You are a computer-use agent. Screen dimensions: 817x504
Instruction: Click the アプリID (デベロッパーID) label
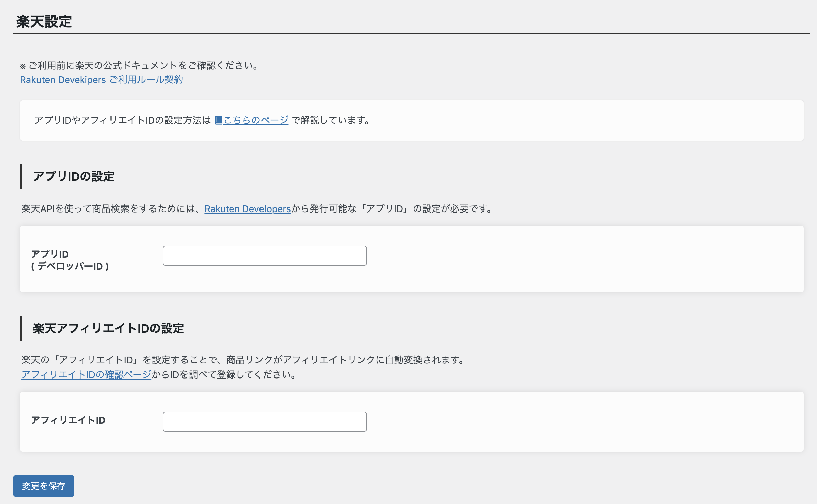click(x=70, y=260)
